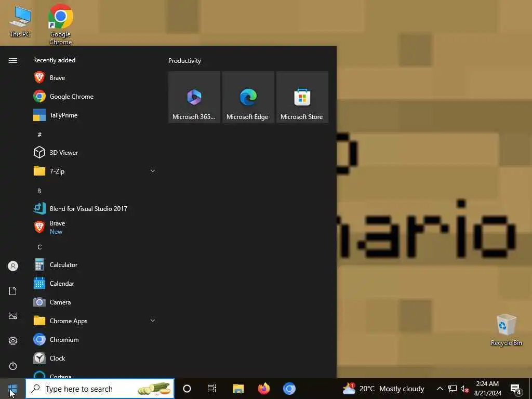Click the B letter header
The image size is (532, 399).
pyautogui.click(x=39, y=191)
